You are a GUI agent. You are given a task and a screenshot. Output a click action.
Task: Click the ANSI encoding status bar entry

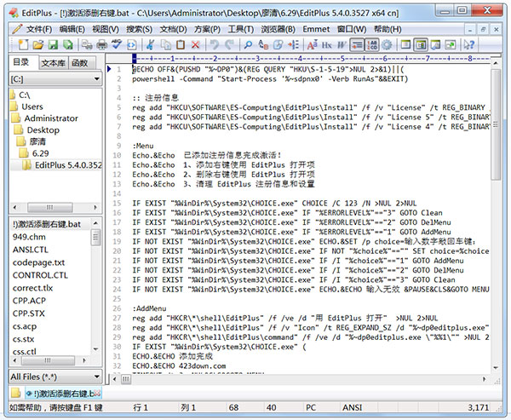[353, 407]
